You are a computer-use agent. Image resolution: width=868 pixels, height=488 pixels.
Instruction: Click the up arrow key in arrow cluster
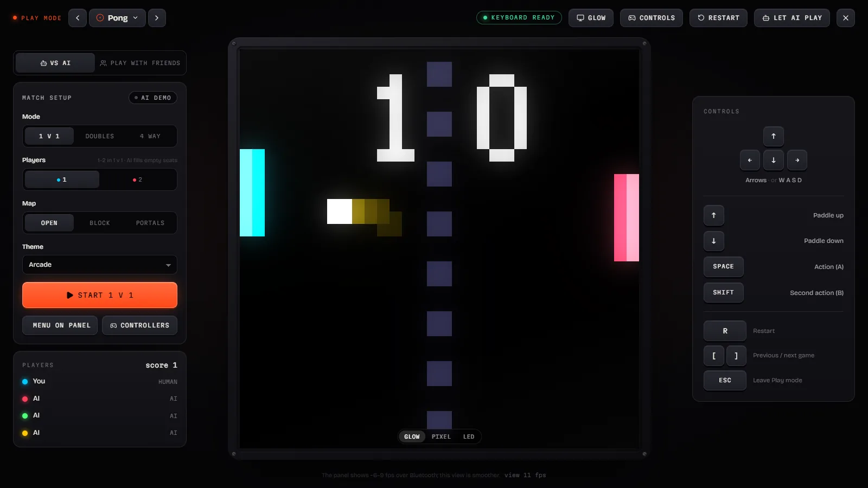click(774, 136)
